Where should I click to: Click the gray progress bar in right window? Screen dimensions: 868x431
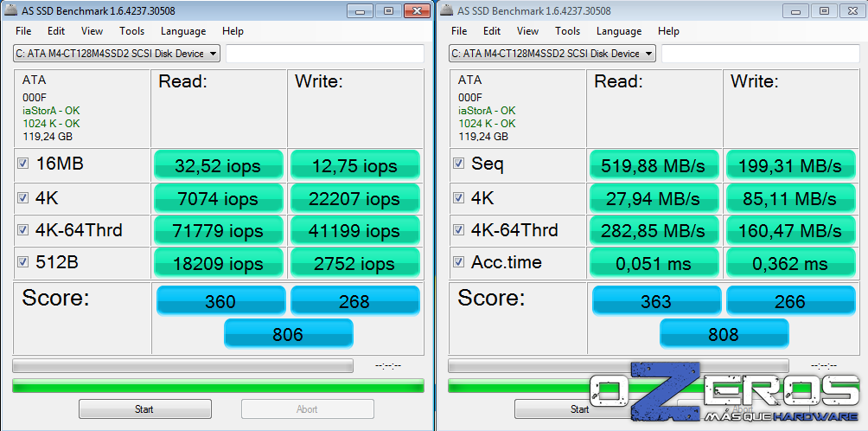click(x=618, y=365)
